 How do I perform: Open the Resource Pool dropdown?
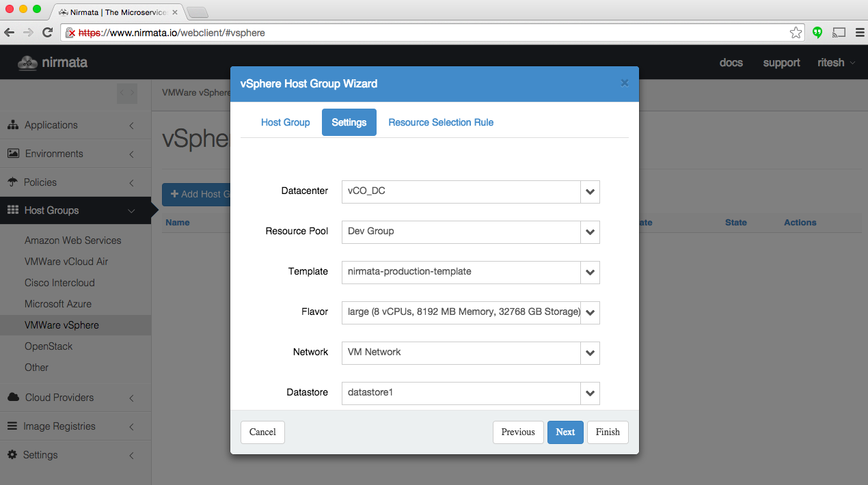click(590, 232)
